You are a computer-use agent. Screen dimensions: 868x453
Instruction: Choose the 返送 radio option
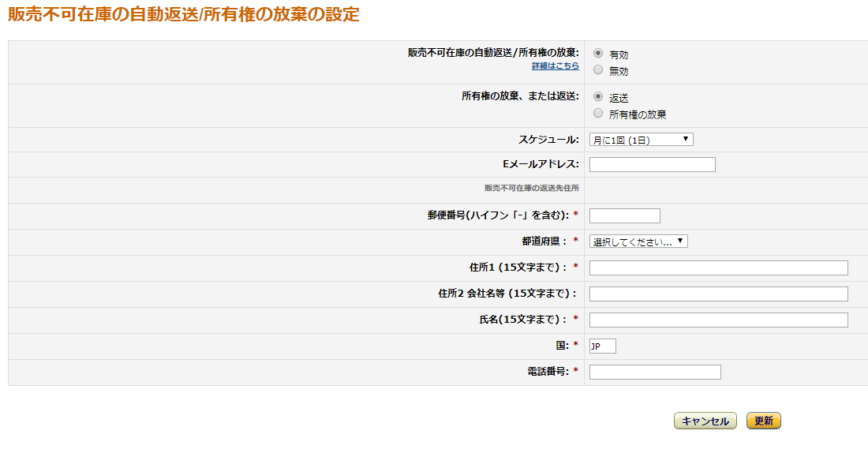pyautogui.click(x=598, y=96)
